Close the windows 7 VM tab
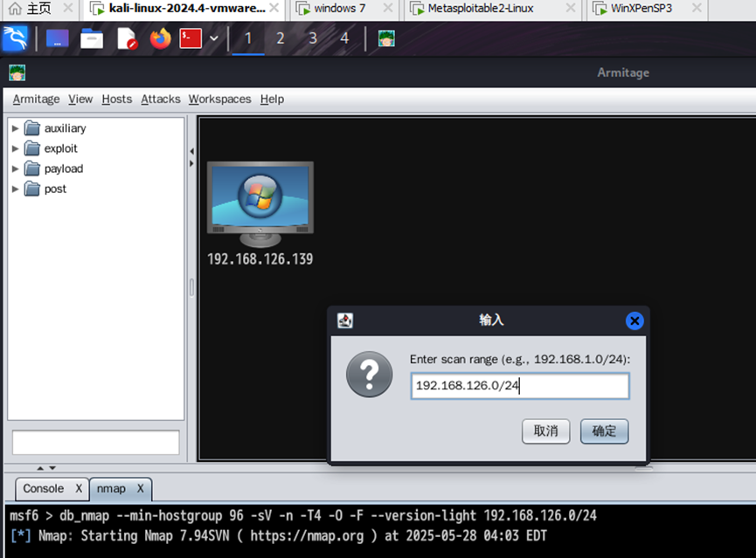Screen dimensions: 756x558 tap(388, 8)
